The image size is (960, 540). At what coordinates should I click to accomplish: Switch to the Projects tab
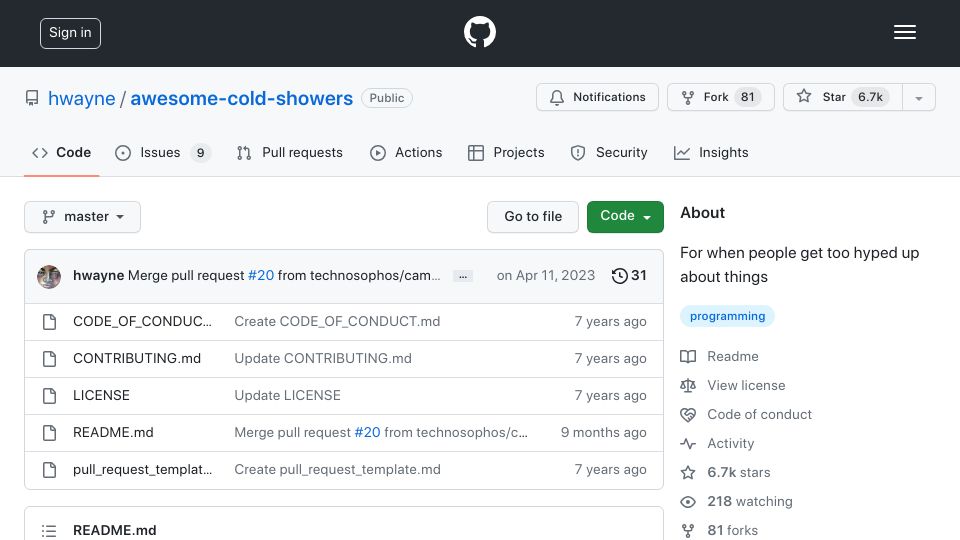pyautogui.click(x=506, y=152)
